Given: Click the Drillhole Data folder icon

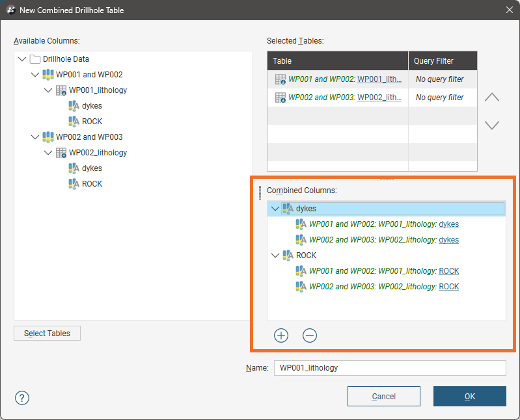Looking at the screenshot, I should [35, 59].
